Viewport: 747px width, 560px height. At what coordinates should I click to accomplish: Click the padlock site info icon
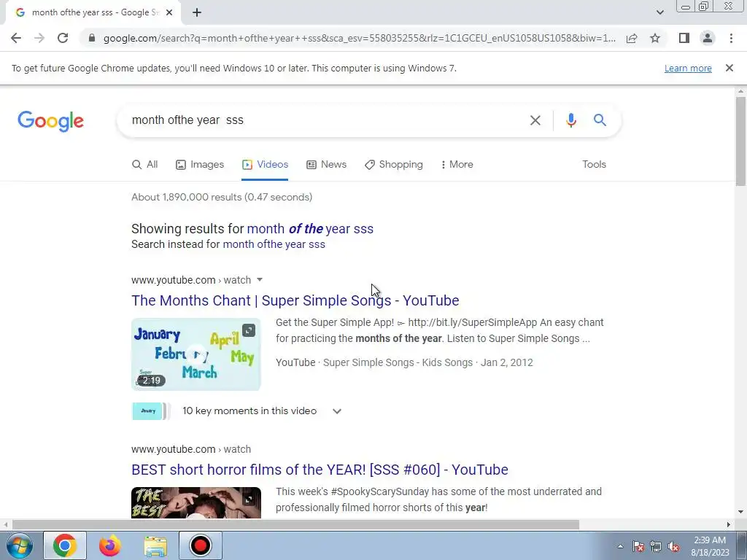click(92, 38)
